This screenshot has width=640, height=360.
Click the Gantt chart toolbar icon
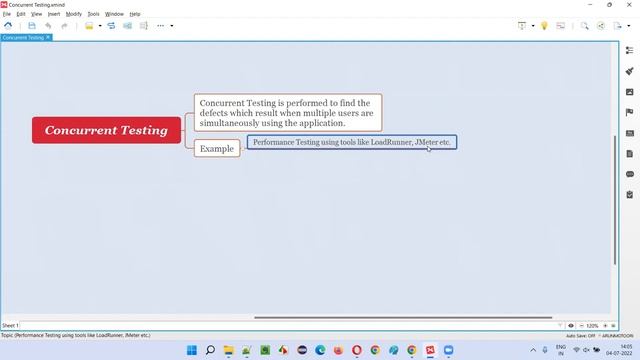[x=561, y=26]
